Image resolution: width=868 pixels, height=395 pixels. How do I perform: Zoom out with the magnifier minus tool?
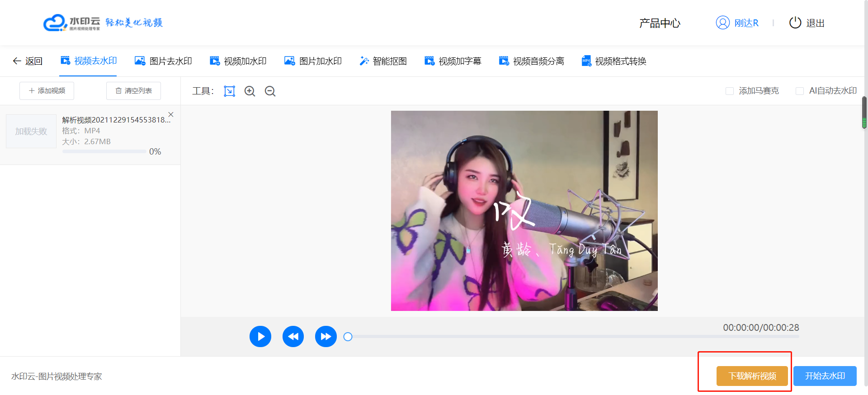click(x=270, y=91)
